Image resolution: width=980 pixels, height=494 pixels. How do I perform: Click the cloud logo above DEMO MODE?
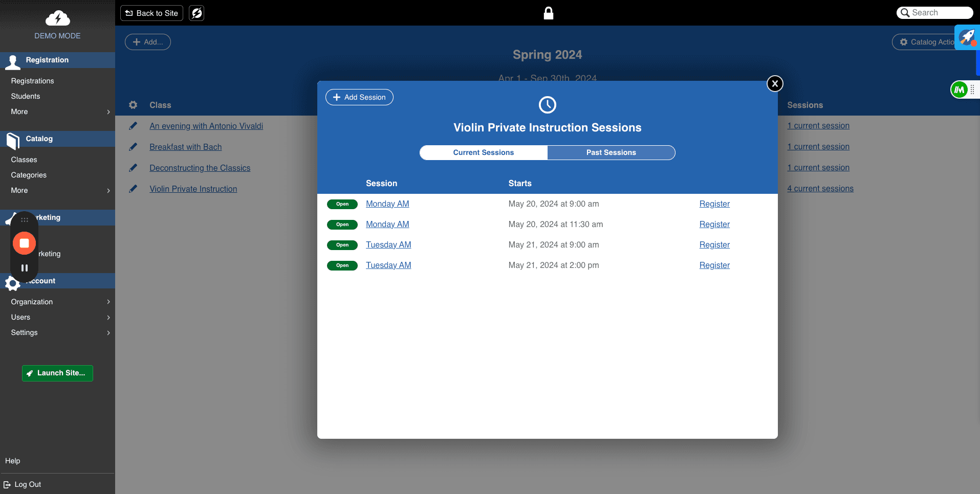[x=58, y=18]
